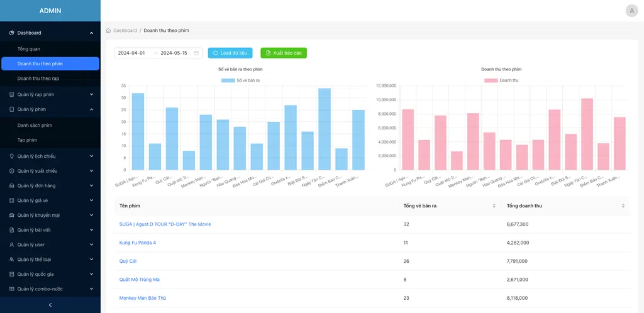Expand the Quản lý thể loại chevron
This screenshot has height=313, width=644.
tap(92, 260)
